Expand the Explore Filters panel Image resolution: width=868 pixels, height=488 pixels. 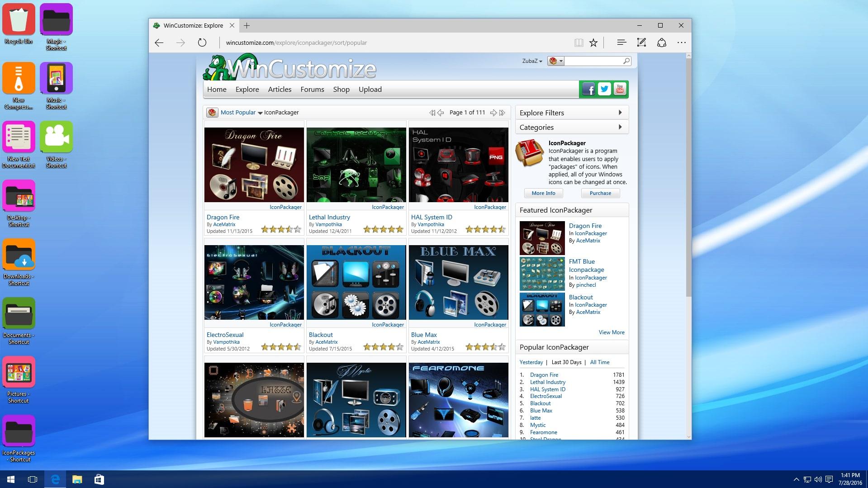pyautogui.click(x=571, y=113)
